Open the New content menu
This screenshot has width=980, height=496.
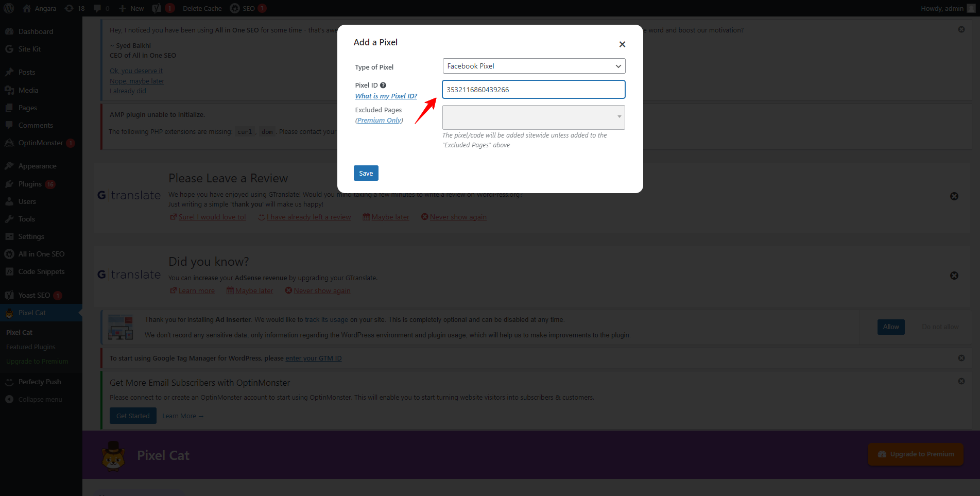131,8
